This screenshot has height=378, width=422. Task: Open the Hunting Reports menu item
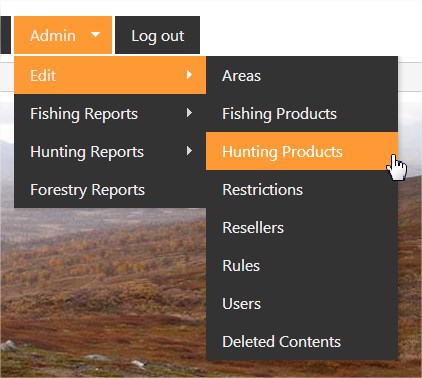(110, 151)
